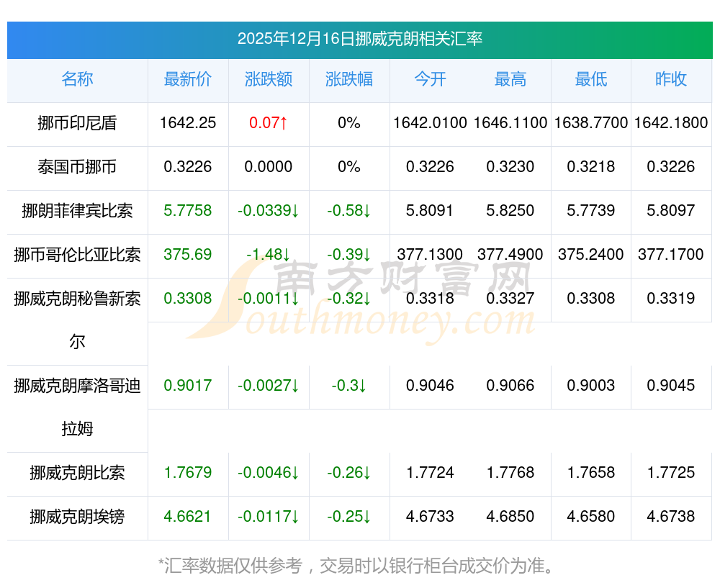Click the red 0.07↑ change value

pyautogui.click(x=269, y=123)
